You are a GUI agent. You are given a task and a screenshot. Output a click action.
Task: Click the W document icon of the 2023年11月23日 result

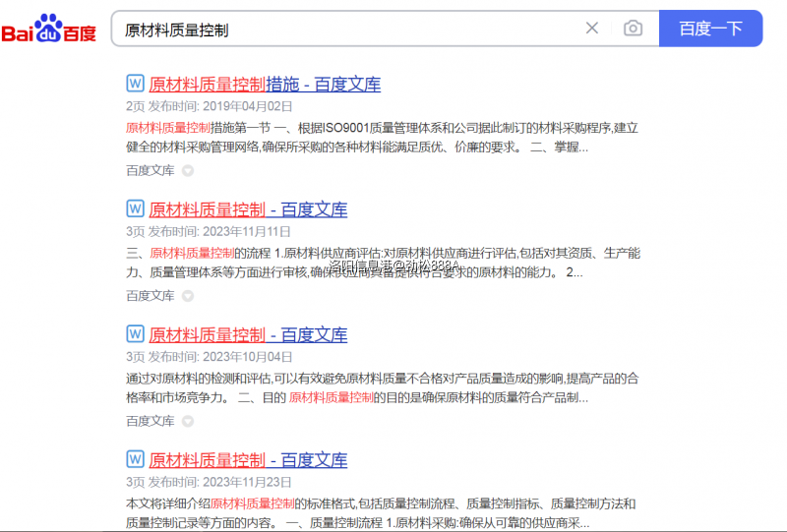(x=136, y=459)
